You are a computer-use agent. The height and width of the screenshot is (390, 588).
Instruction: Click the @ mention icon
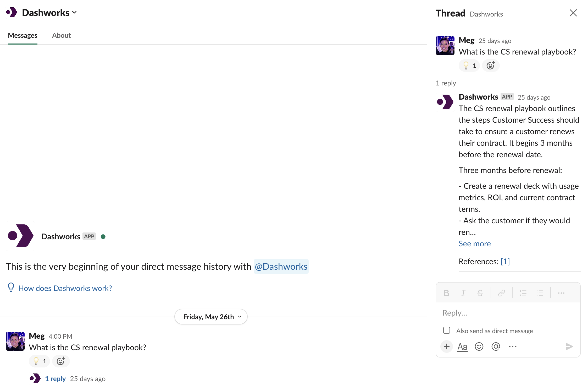[x=496, y=346]
